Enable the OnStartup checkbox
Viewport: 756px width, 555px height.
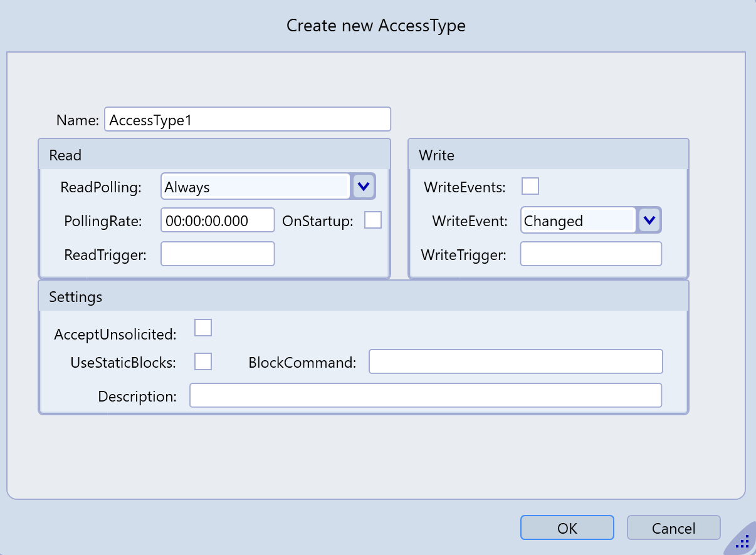tap(373, 220)
